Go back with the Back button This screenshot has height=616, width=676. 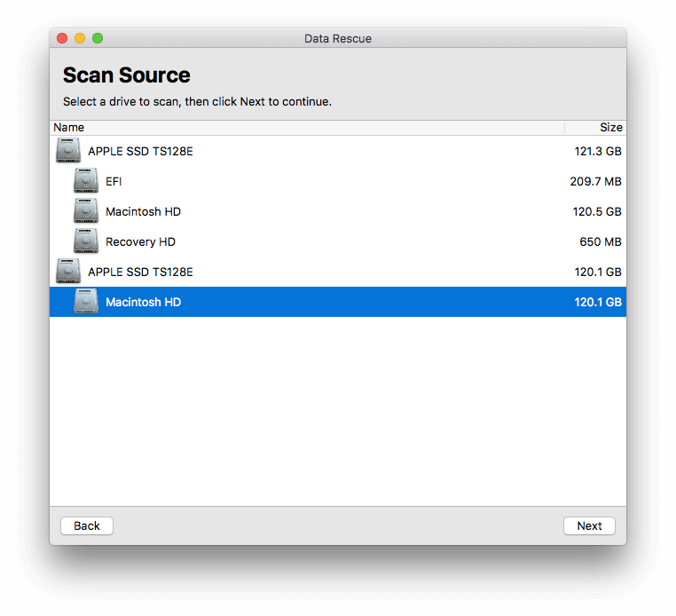click(x=87, y=525)
